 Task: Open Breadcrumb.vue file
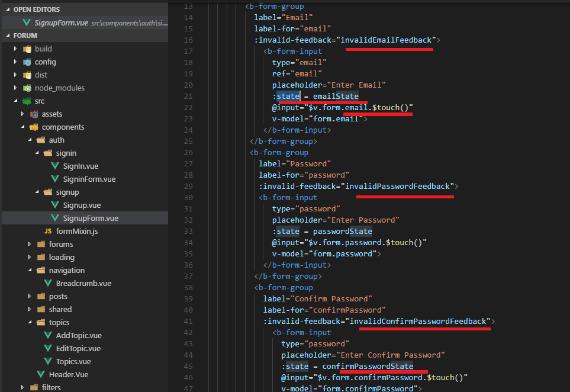(85, 283)
